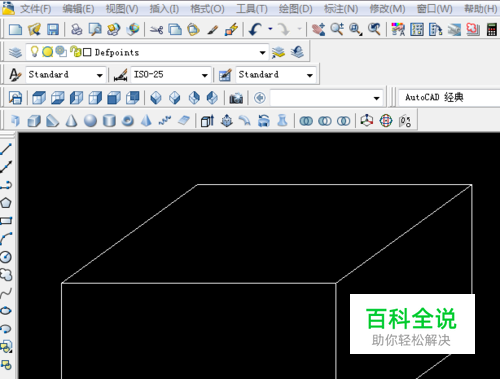Open the Layer Properties Manager
The width and height of the screenshot is (500, 379).
pos(15,52)
